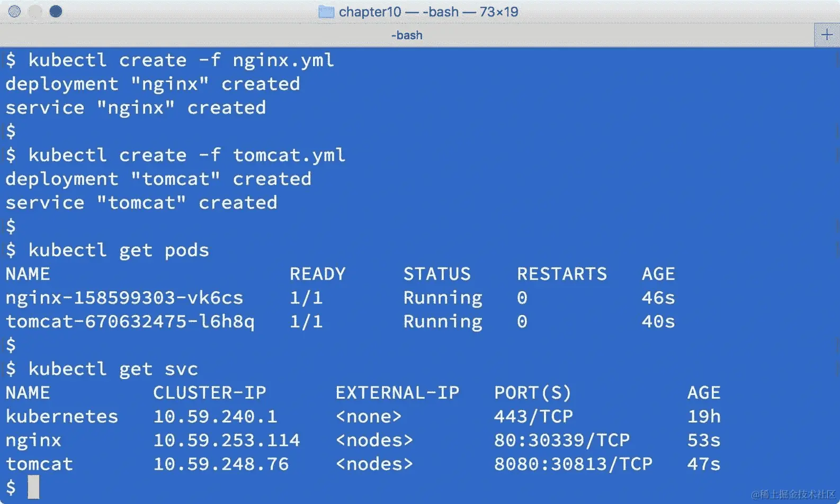This screenshot has width=840, height=504.
Task: Click port value 443/TCP
Action: pyautogui.click(x=533, y=417)
